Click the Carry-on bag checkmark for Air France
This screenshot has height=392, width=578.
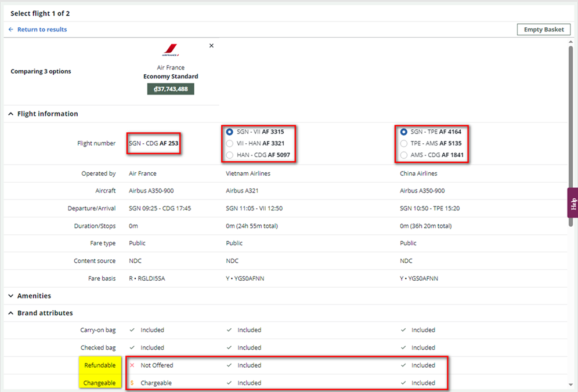[132, 330]
